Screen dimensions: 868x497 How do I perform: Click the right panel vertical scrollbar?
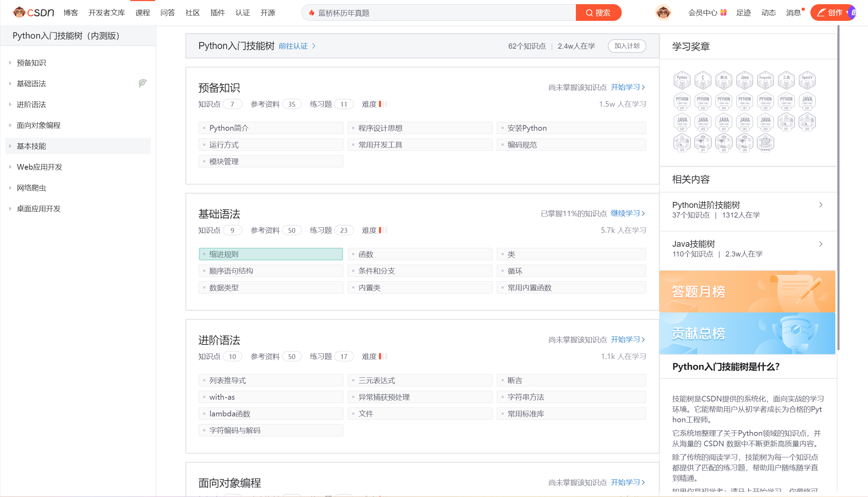(x=838, y=188)
